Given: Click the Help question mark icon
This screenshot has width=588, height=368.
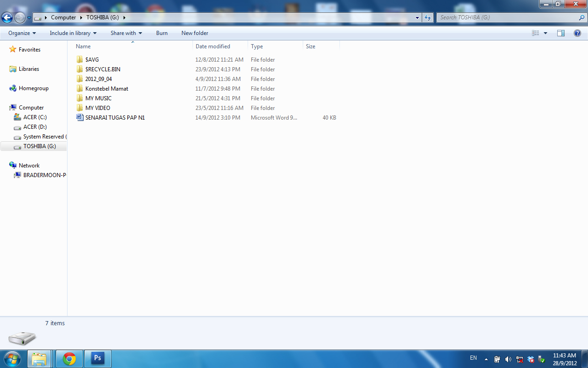Looking at the screenshot, I should [x=577, y=33].
